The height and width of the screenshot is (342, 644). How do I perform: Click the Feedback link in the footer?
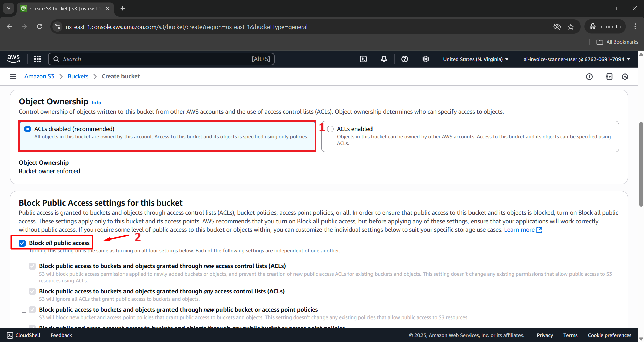coord(61,335)
